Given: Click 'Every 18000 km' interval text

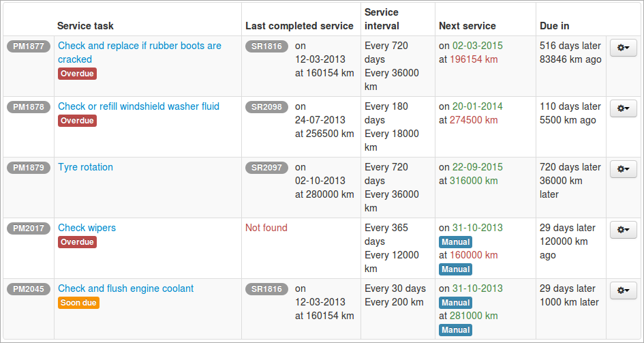Looking at the screenshot, I should (392, 140).
